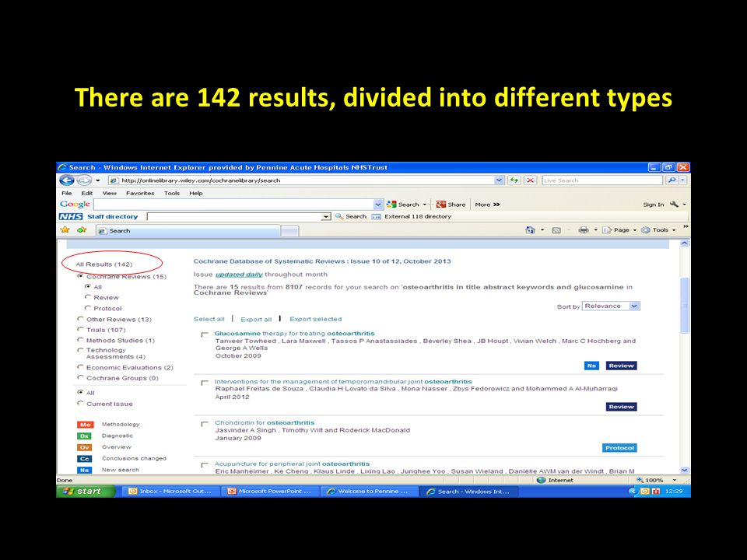Click the Add to Favorites icon

[x=82, y=230]
